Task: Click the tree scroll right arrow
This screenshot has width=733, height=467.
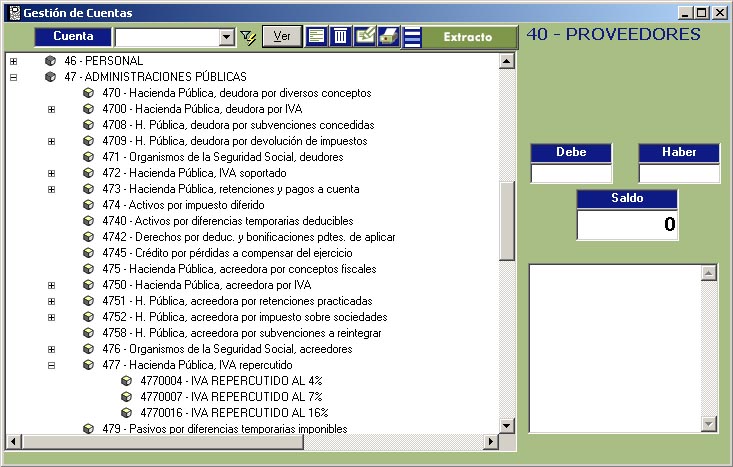Action: point(491,441)
